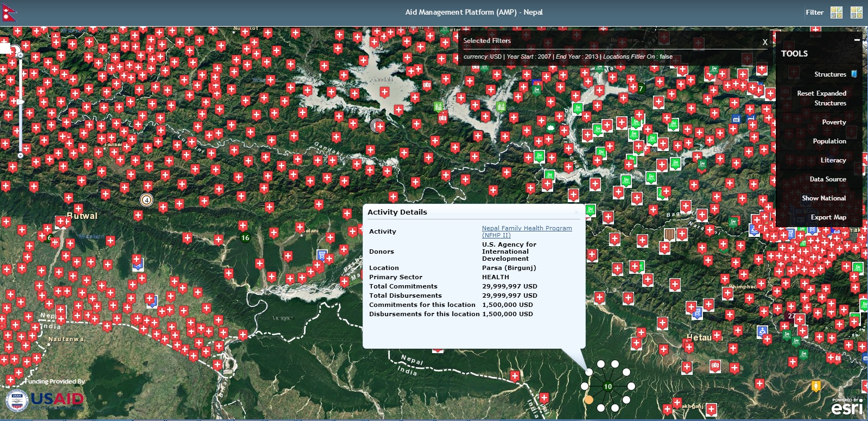Toggle the Structures layer in Tools
868x421 pixels.
[830, 74]
